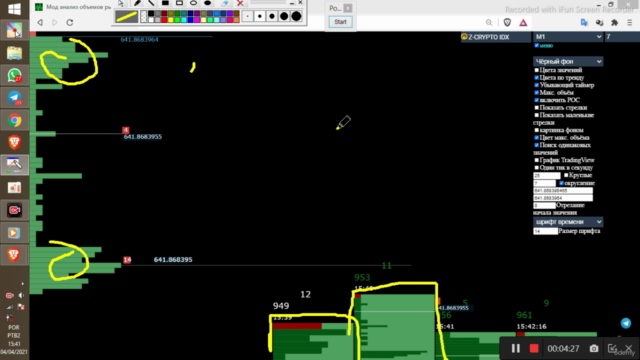The width and height of the screenshot is (640, 360).
Task: Click the translate icon in browser toolbar
Action: coord(584,23)
